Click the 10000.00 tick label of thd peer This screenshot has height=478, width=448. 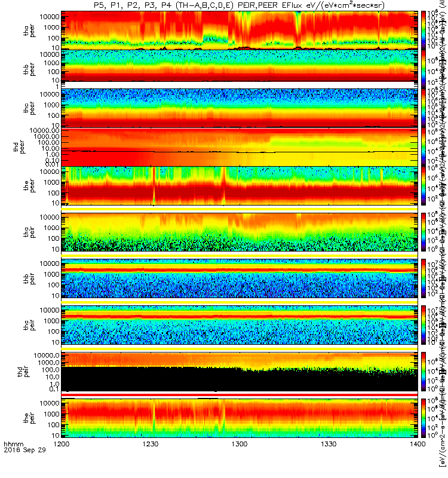tap(44, 130)
